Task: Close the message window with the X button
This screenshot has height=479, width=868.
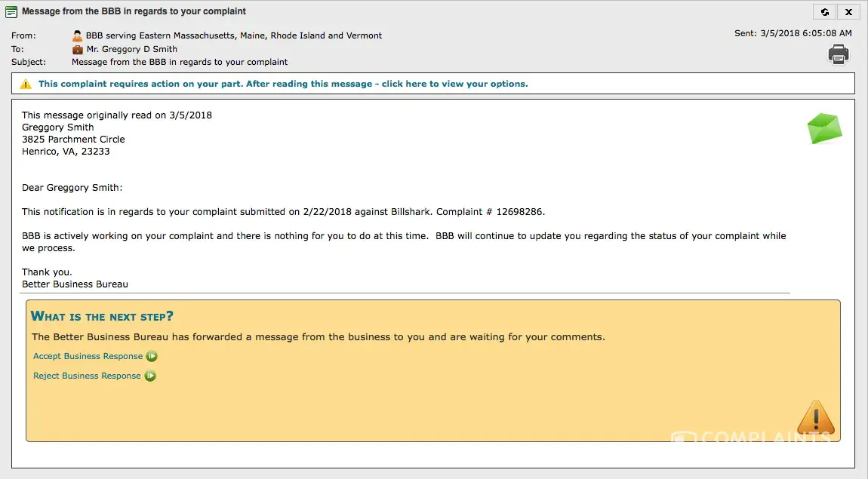Action: (x=849, y=12)
